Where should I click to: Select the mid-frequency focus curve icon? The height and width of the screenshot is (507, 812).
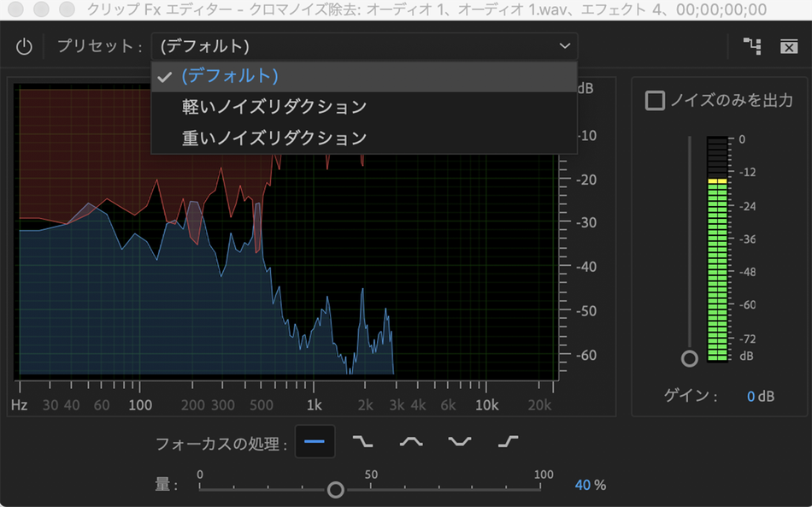411,441
